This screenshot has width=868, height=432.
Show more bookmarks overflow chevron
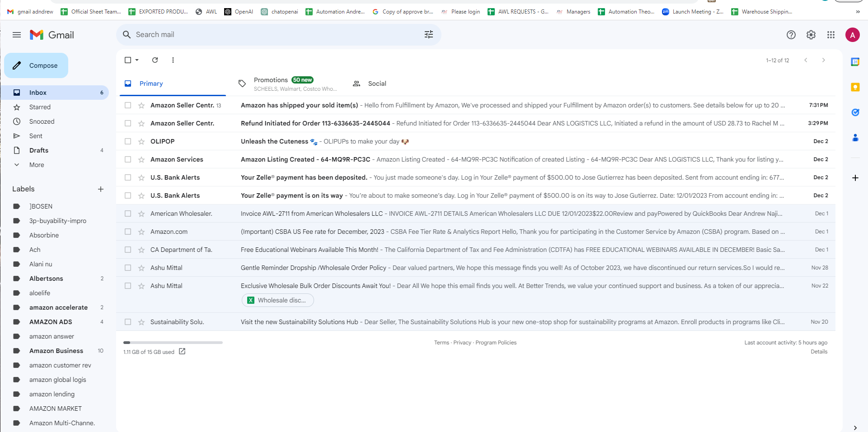[858, 12]
